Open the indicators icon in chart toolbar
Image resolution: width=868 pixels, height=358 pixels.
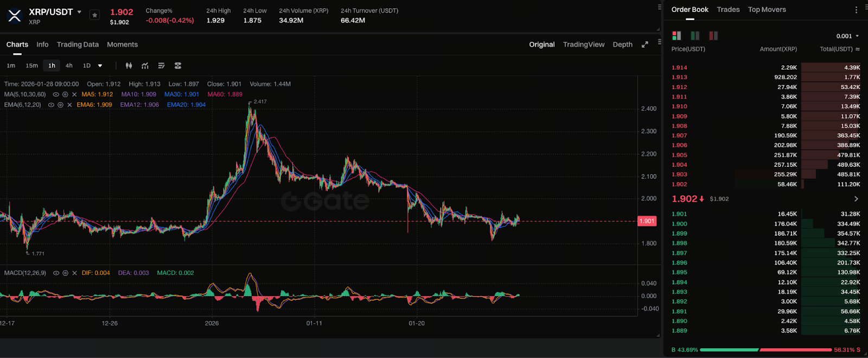145,66
